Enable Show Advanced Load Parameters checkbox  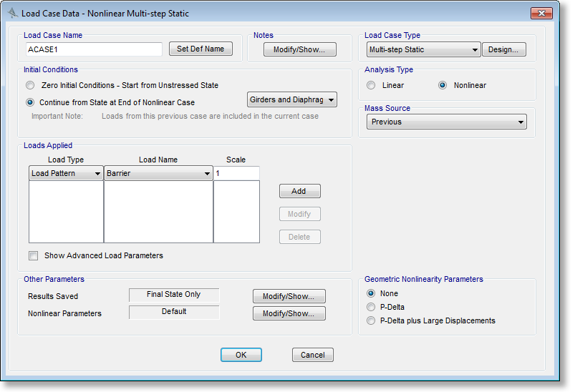point(33,255)
